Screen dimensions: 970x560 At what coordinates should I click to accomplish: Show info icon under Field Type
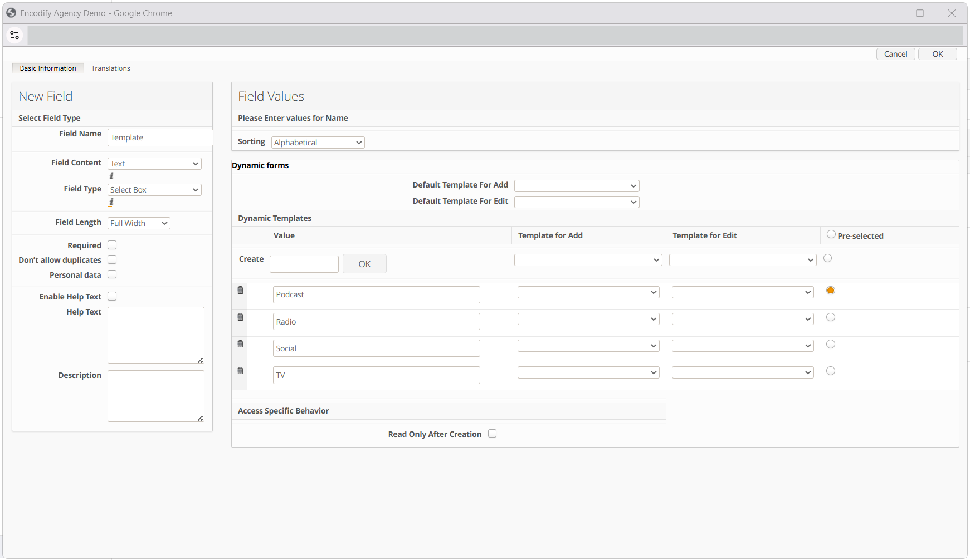click(111, 202)
